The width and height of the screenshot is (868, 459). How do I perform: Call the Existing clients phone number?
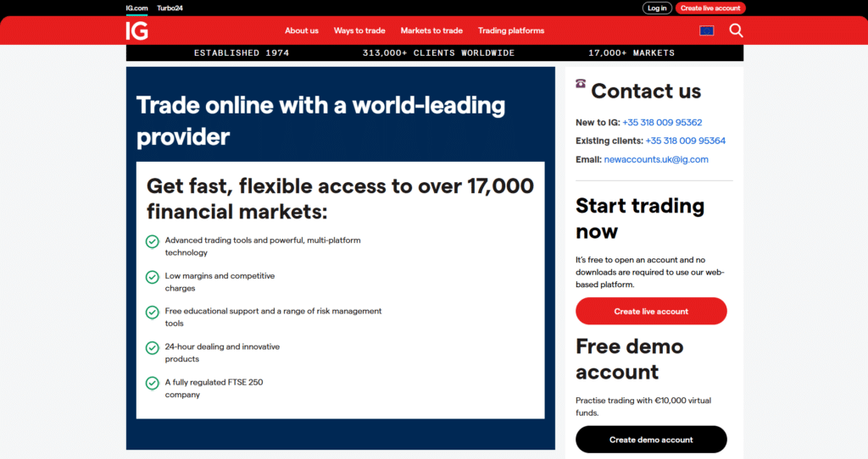[685, 141]
